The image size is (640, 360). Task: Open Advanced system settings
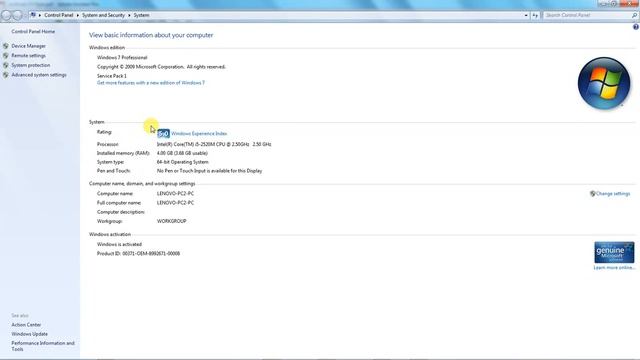pos(39,75)
